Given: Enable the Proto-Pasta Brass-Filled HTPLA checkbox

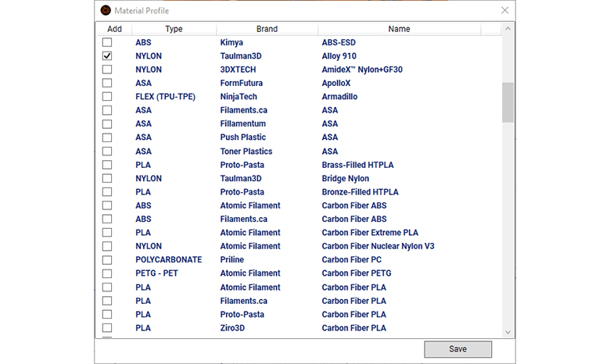Looking at the screenshot, I should pyautogui.click(x=107, y=165).
